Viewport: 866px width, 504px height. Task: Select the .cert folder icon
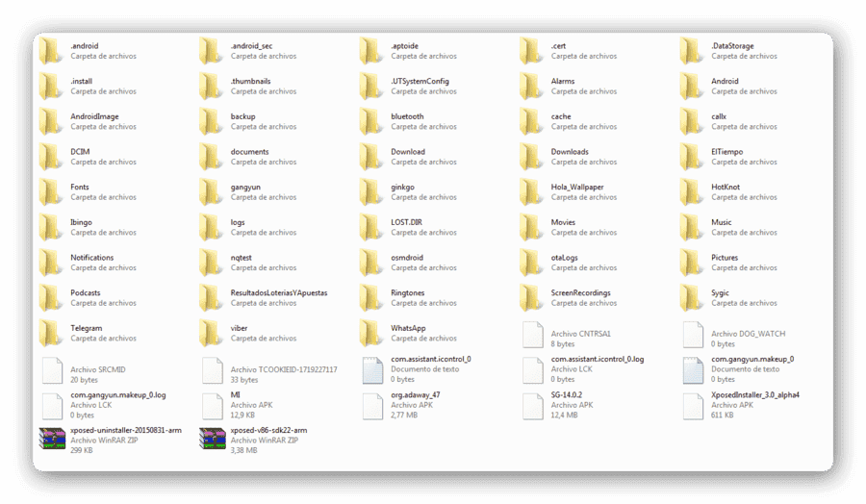(x=531, y=51)
